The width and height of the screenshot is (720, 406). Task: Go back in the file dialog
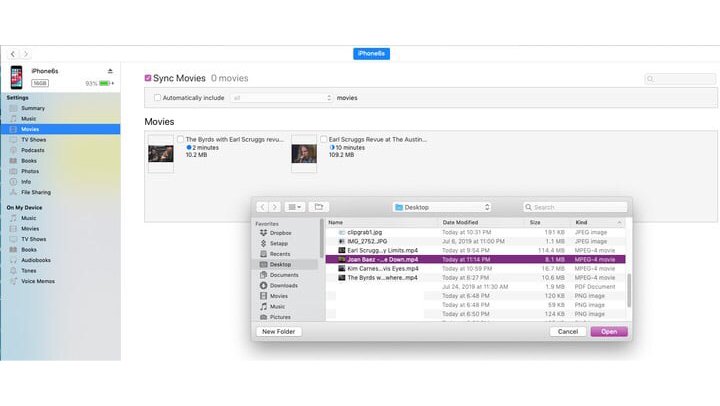[x=262, y=207]
